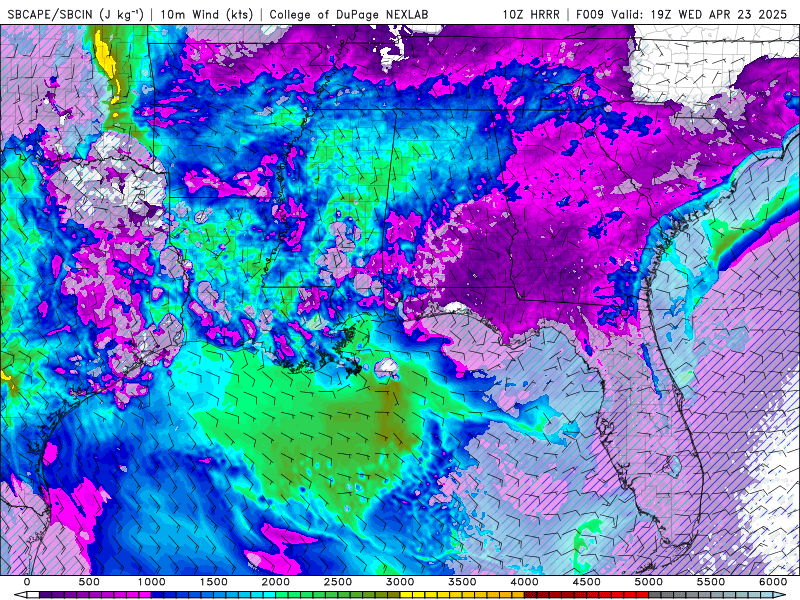This screenshot has height=600, width=800.
Task: Click the left arrow end of color bar
Action: pyautogui.click(x=20, y=595)
